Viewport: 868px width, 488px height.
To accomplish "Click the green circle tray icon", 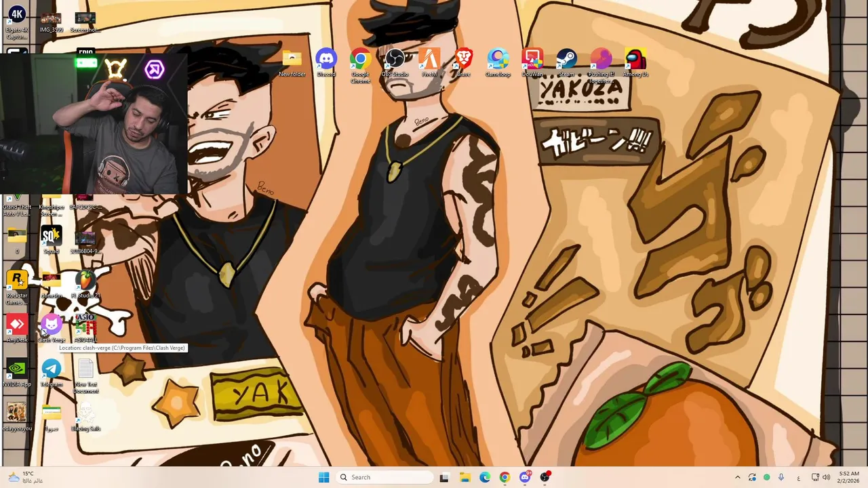I will [767, 477].
